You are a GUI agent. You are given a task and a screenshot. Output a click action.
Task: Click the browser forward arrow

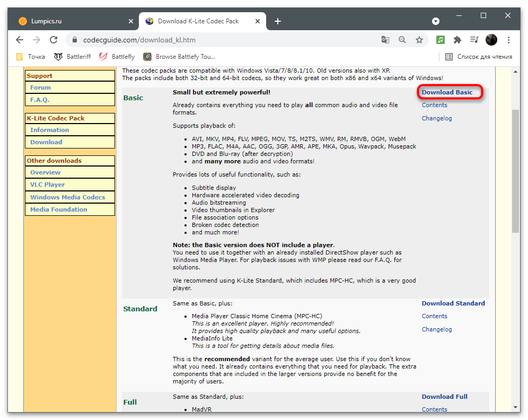37,40
